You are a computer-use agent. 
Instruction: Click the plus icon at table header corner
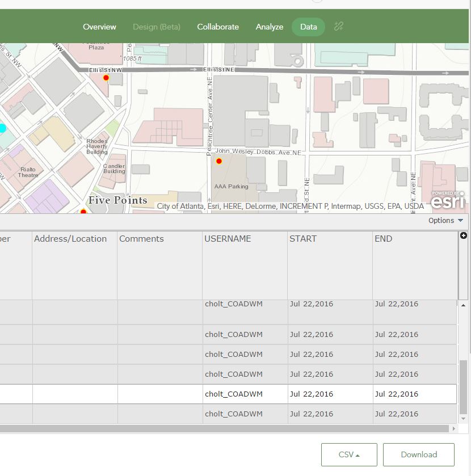pos(463,235)
